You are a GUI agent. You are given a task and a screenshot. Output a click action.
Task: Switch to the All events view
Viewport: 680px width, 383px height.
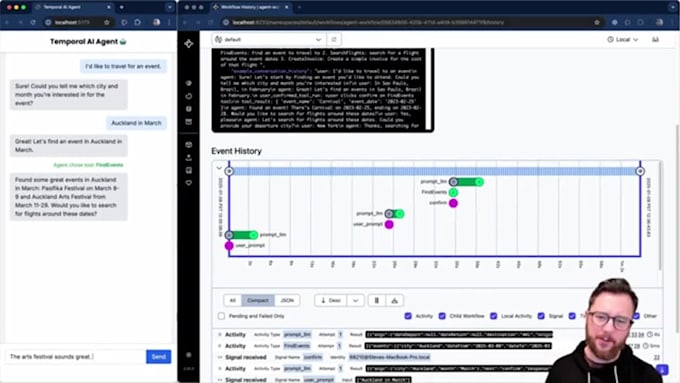(232, 300)
